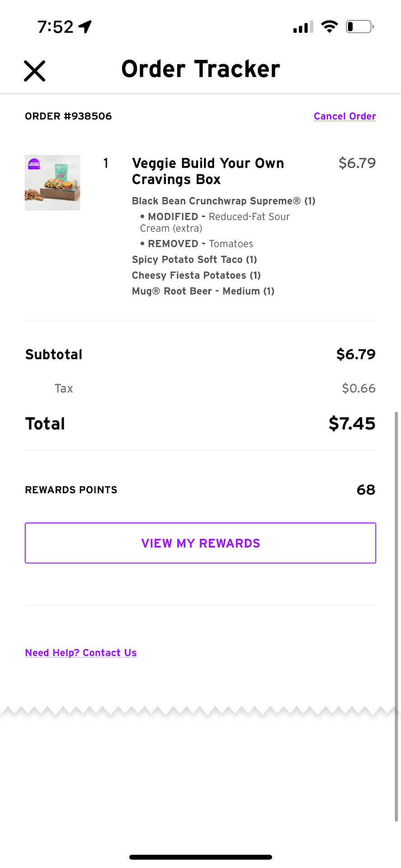Tap the order number #938506 text
Screen dimensions: 401x868
click(x=68, y=116)
